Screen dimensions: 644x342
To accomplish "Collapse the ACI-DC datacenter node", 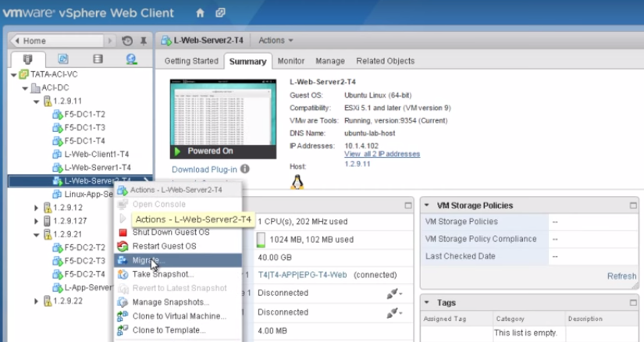I will pos(25,88).
